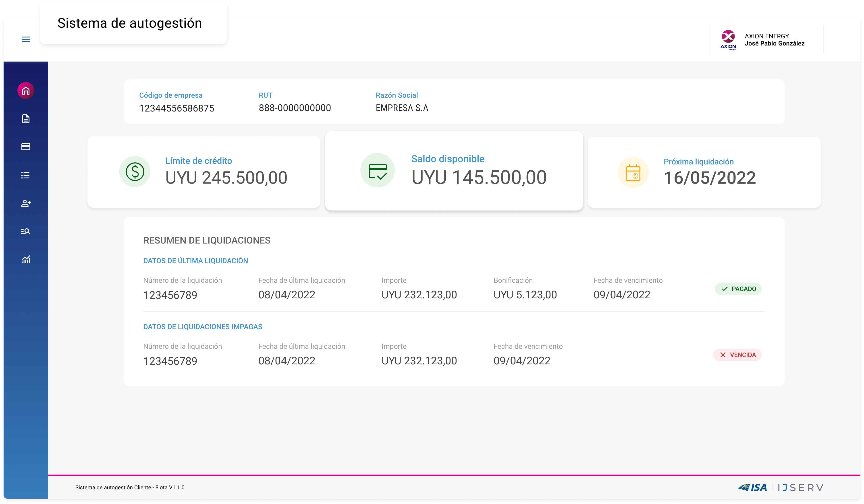This screenshot has height=504, width=864.
Task: Open the hamburger menu icon
Action: coord(26,39)
